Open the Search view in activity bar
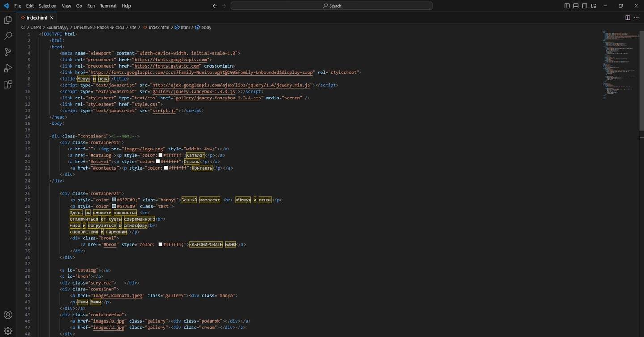Viewport: 644px width, 337px height. click(x=8, y=36)
